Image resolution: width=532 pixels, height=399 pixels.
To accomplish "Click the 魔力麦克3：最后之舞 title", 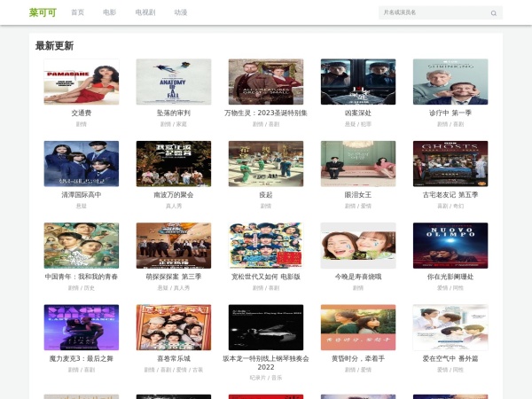I will 82,358.
